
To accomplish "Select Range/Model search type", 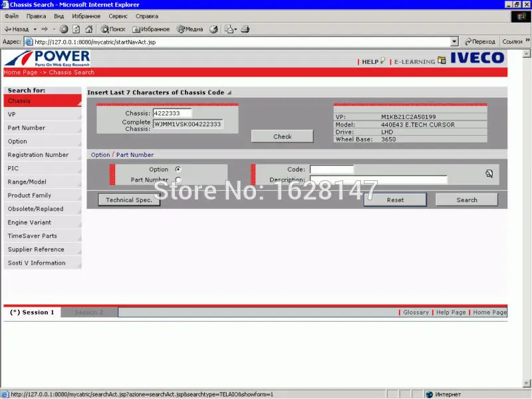I will pyautogui.click(x=43, y=182).
